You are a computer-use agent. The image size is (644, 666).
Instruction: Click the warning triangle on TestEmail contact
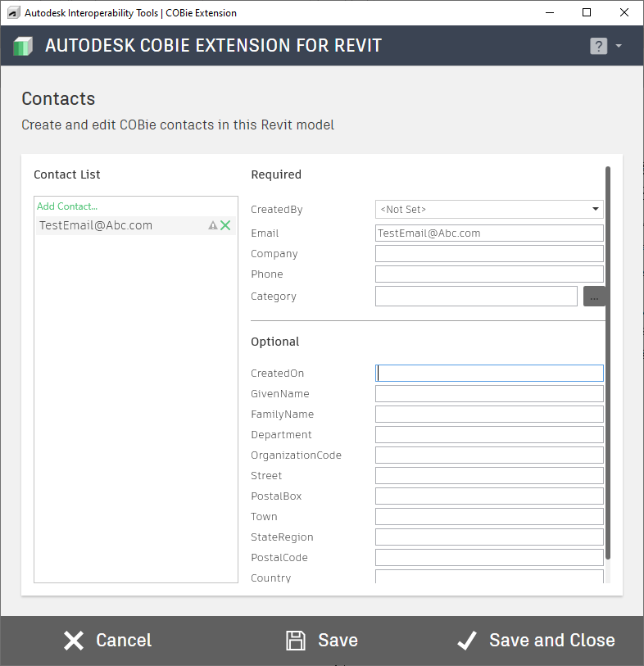213,225
